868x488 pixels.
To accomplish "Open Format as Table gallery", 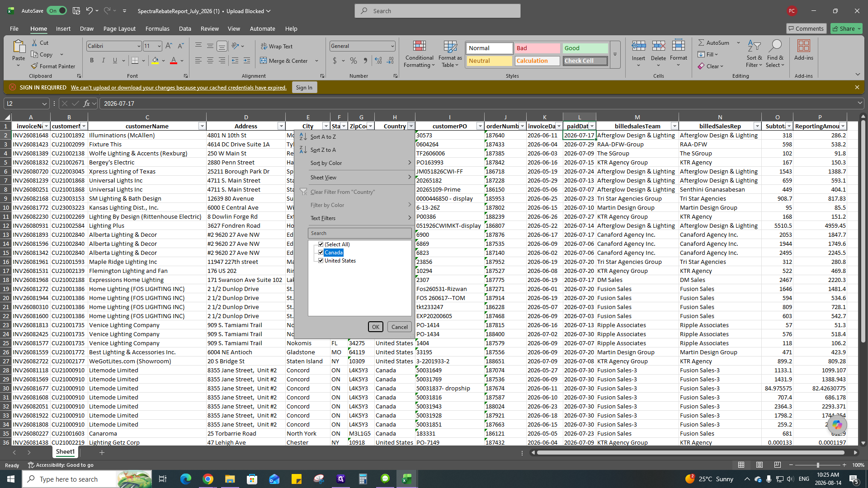I will pos(450,54).
